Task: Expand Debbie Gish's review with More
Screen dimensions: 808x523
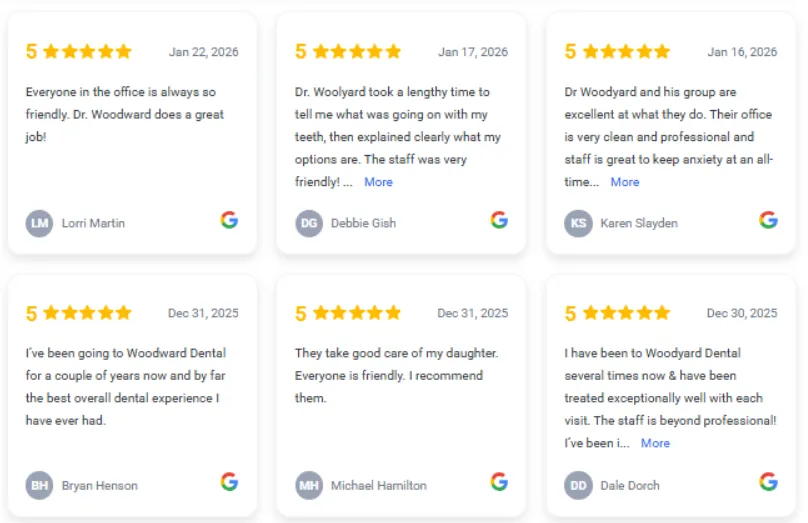Action: tap(378, 182)
